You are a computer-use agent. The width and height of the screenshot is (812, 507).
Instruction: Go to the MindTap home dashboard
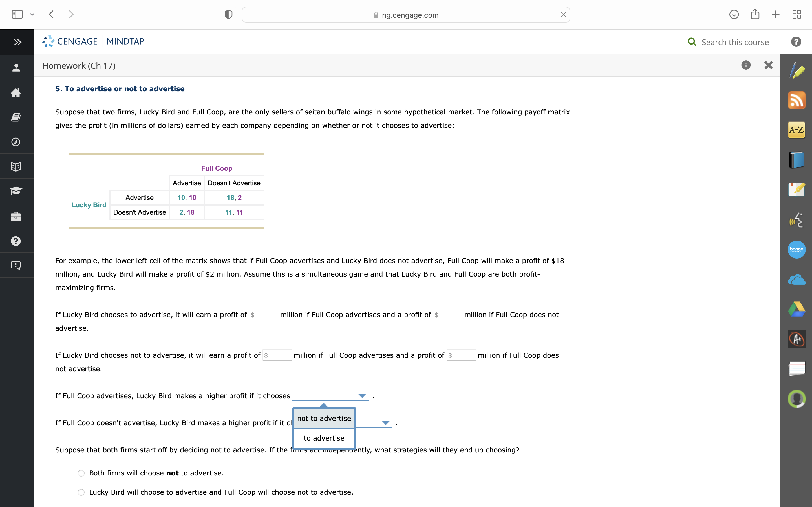(x=16, y=93)
